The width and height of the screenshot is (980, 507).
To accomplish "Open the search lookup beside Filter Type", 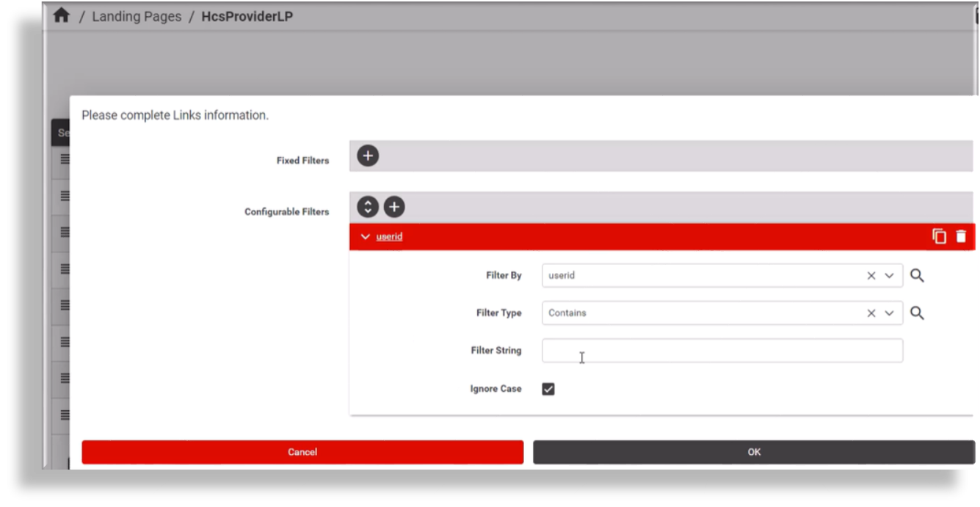I will [x=916, y=313].
